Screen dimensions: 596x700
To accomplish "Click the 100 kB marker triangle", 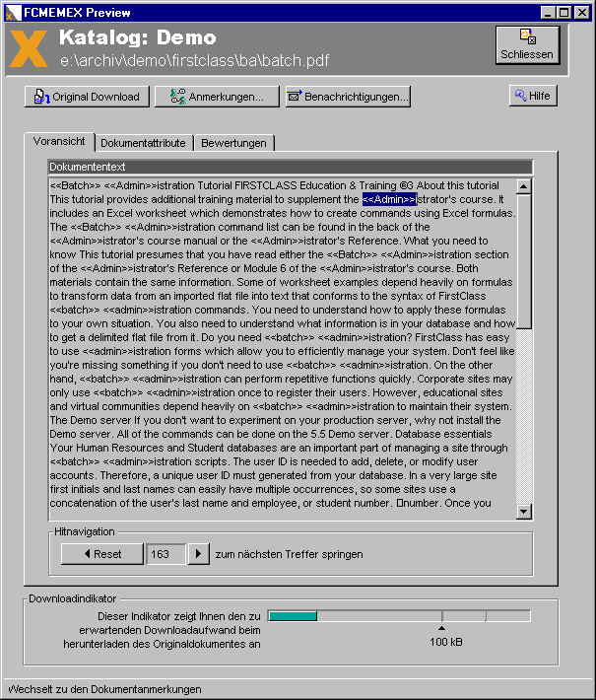I will pyautogui.click(x=441, y=628).
